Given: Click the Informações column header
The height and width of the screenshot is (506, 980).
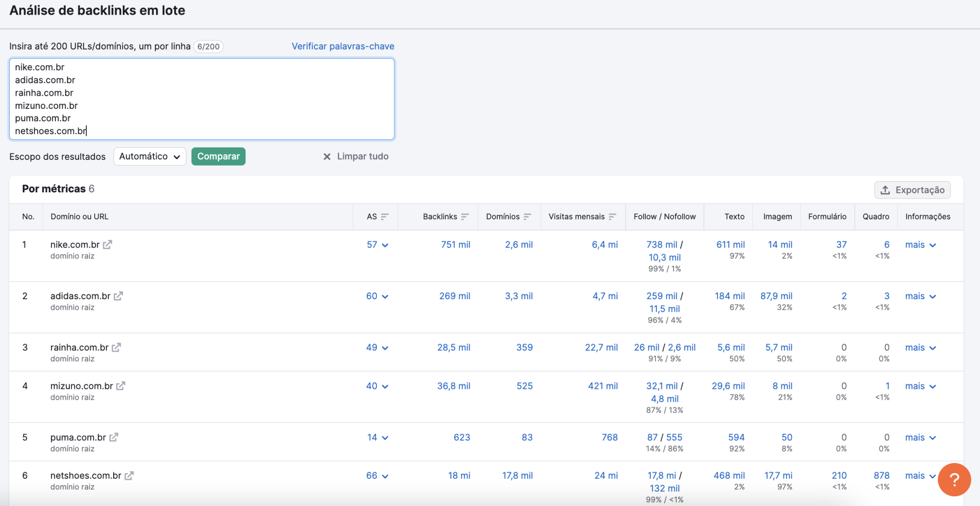Looking at the screenshot, I should coord(928,217).
